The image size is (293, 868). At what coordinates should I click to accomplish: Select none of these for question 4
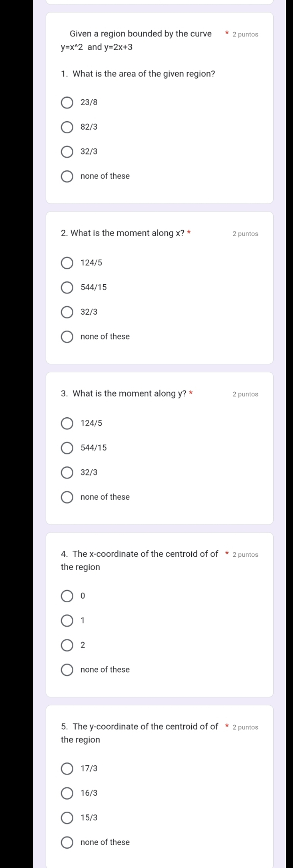(x=67, y=670)
